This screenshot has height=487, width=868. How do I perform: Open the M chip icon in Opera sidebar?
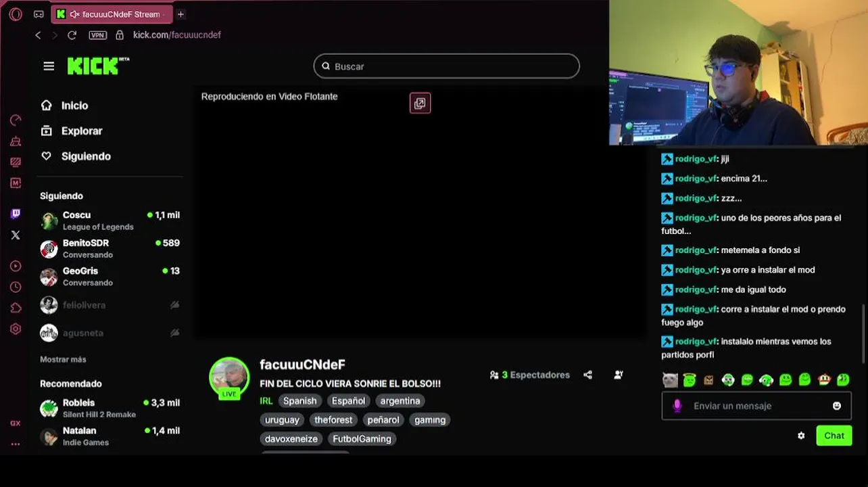click(16, 183)
